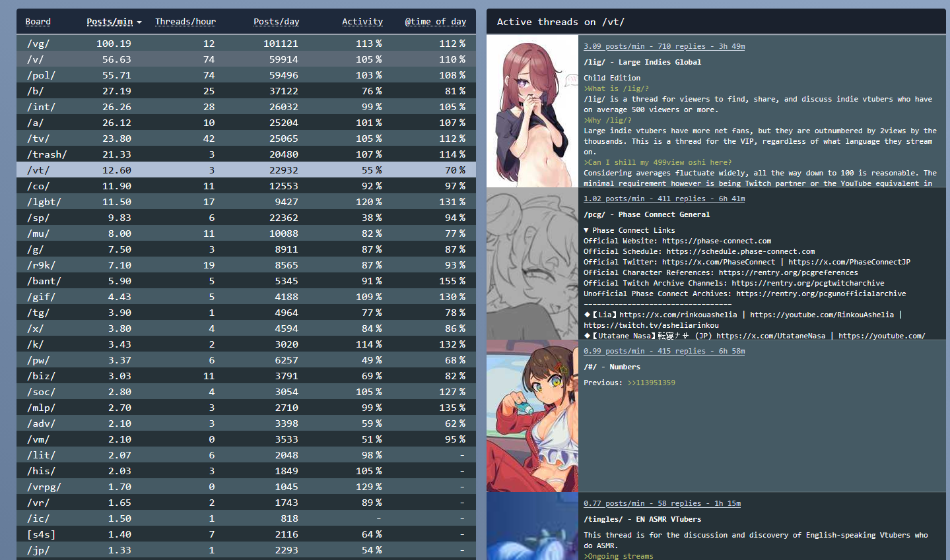Open the /lig/ Large Indies Global thread thumbnail
Screen dimensions: 950x560
pyautogui.click(x=532, y=111)
